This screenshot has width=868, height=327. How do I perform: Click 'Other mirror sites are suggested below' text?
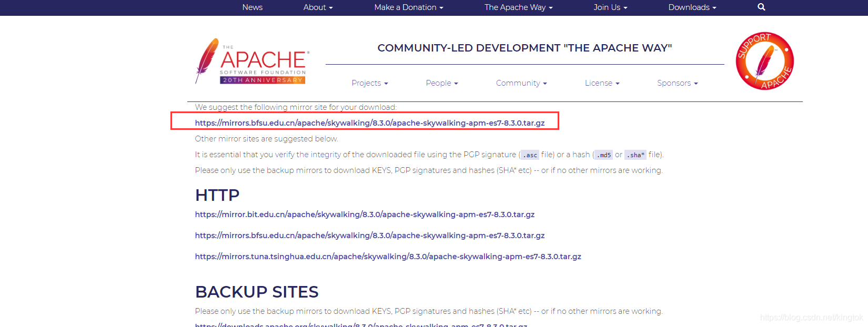pyautogui.click(x=266, y=139)
